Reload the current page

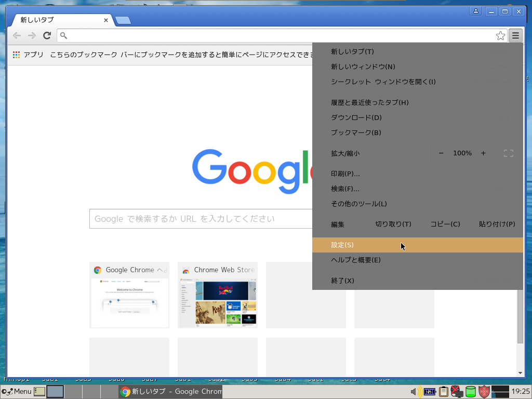pos(47,35)
